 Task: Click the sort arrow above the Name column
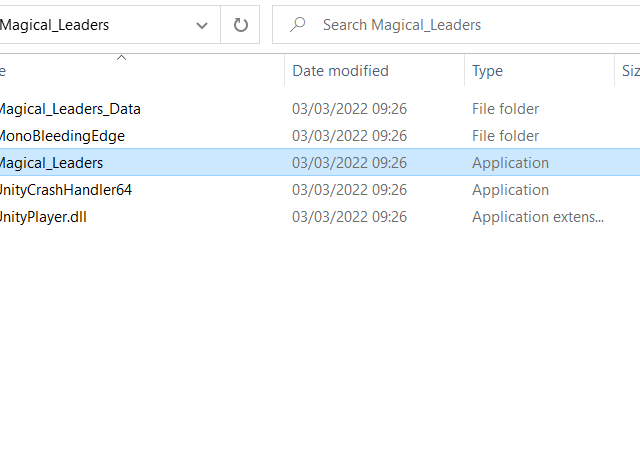[x=121, y=58]
